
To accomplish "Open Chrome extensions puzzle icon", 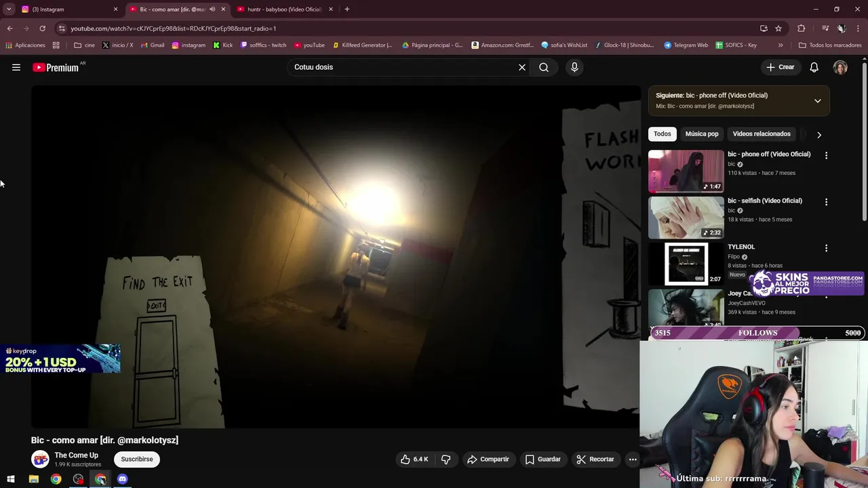I will (802, 28).
